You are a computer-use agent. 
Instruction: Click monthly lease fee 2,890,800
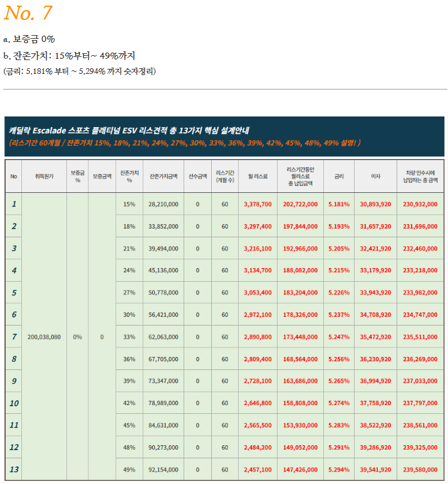258,337
